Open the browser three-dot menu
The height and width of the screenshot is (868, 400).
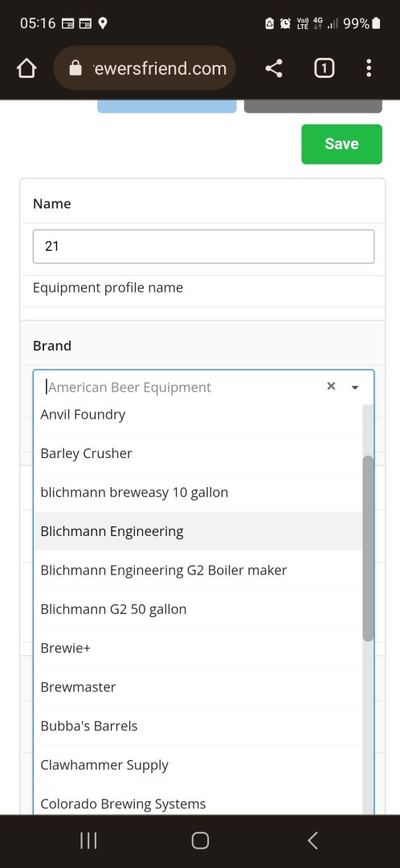[369, 68]
